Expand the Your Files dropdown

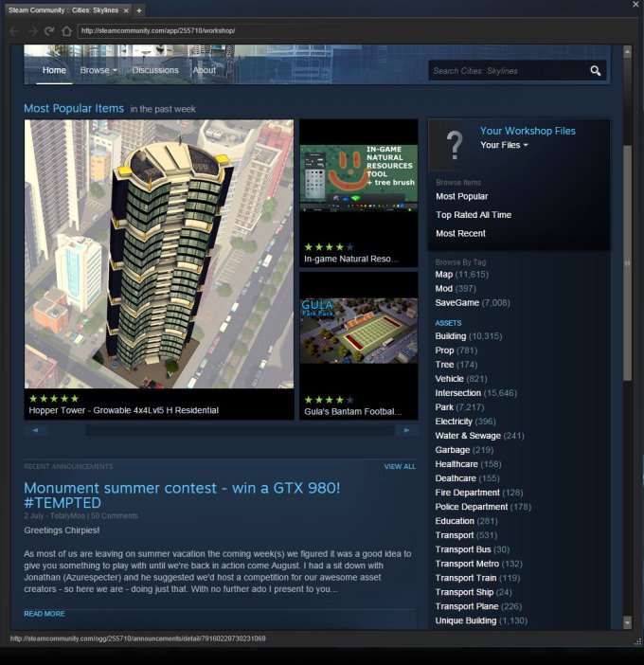(x=504, y=145)
